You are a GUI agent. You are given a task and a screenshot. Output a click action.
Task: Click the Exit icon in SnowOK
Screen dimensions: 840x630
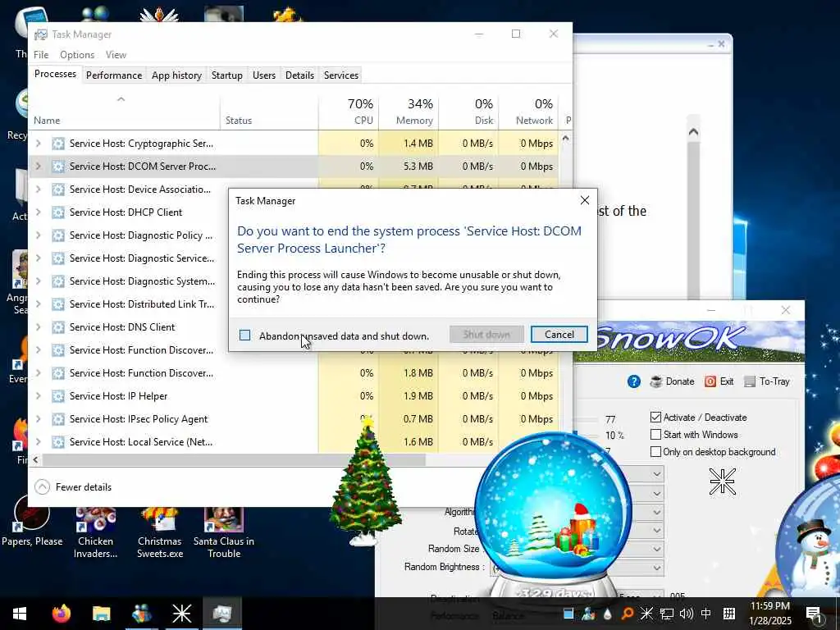[x=710, y=381]
